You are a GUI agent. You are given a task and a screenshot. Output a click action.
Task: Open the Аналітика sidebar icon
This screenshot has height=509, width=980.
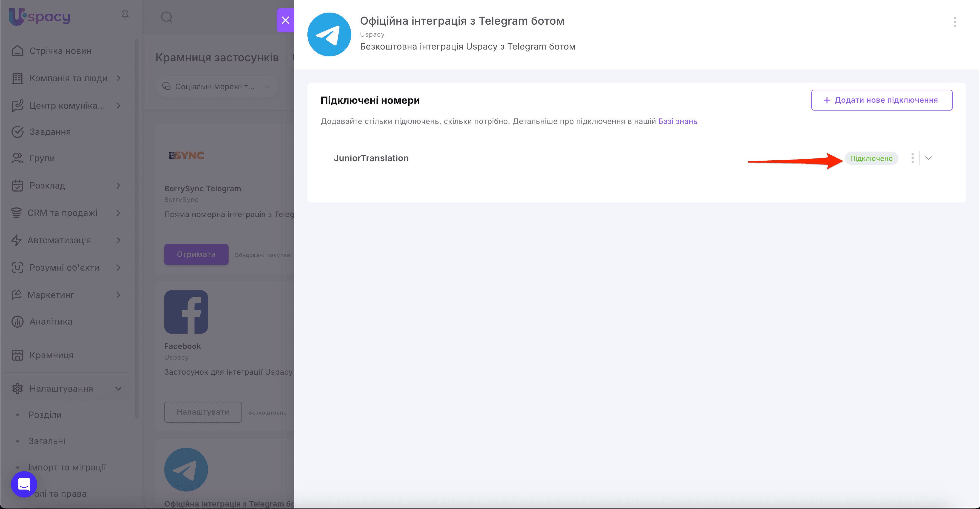coord(18,322)
